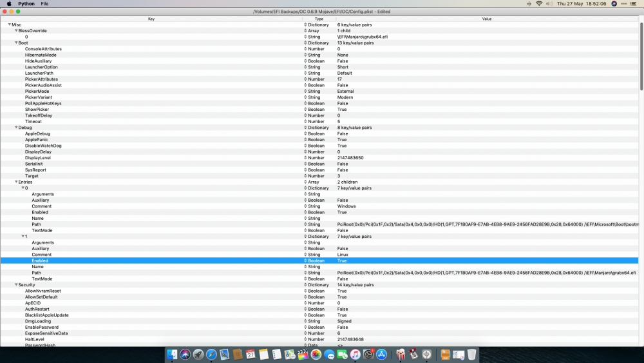This screenshot has width=644, height=363.
Task: Click the Key column header
Action: 151,19
